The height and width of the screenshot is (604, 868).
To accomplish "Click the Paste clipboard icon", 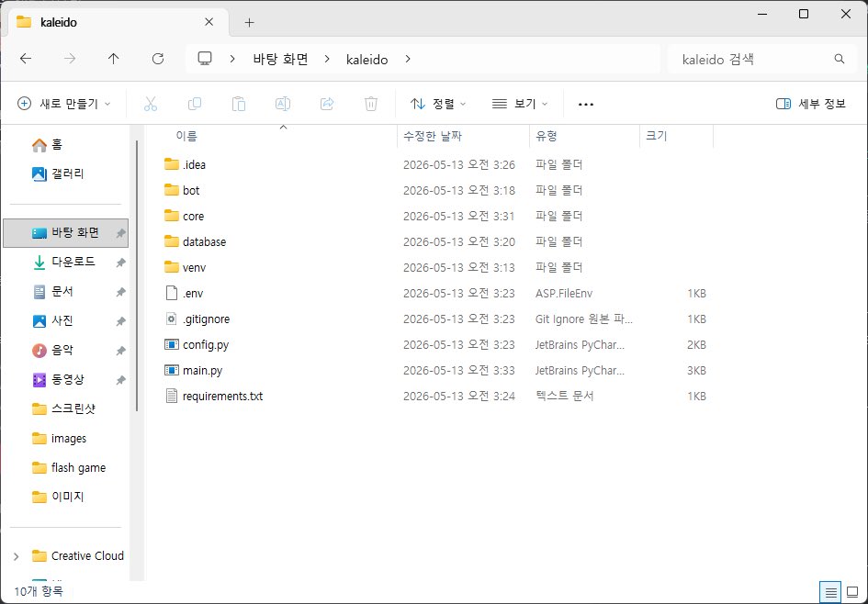I will (x=239, y=104).
